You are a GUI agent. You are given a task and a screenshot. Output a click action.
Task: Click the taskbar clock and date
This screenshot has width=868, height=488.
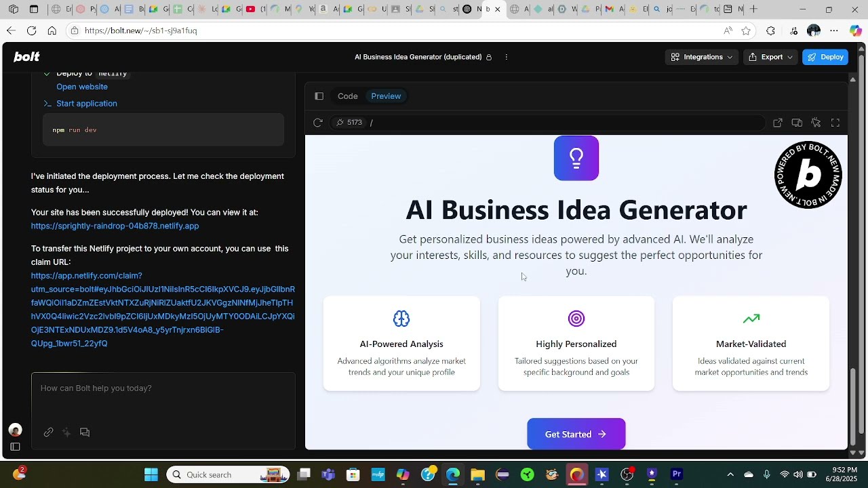(841, 474)
